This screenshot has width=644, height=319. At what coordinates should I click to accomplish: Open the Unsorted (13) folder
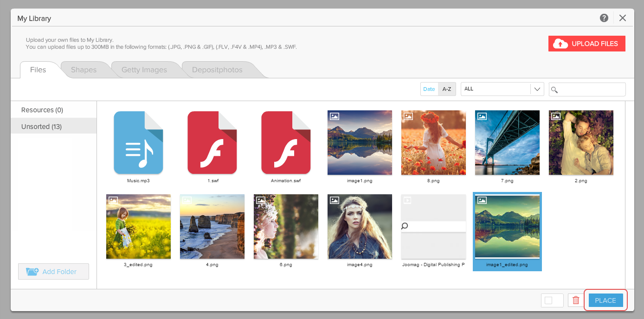pos(41,127)
